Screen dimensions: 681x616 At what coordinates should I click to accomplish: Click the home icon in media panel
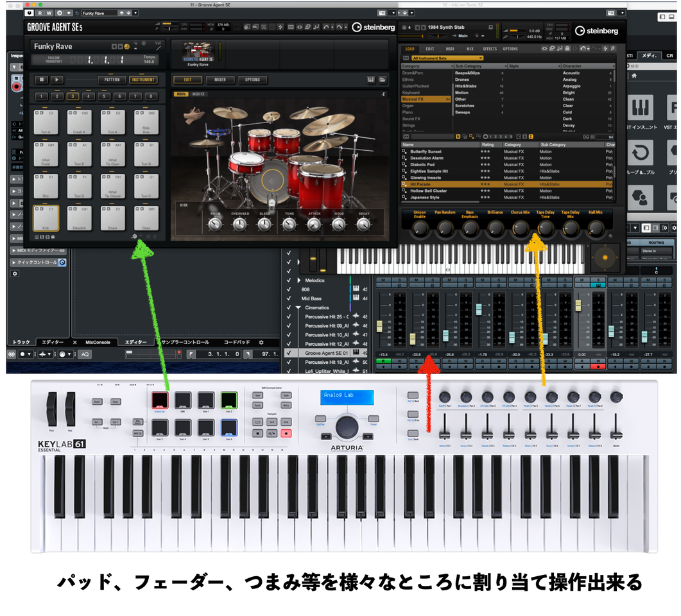[x=634, y=76]
